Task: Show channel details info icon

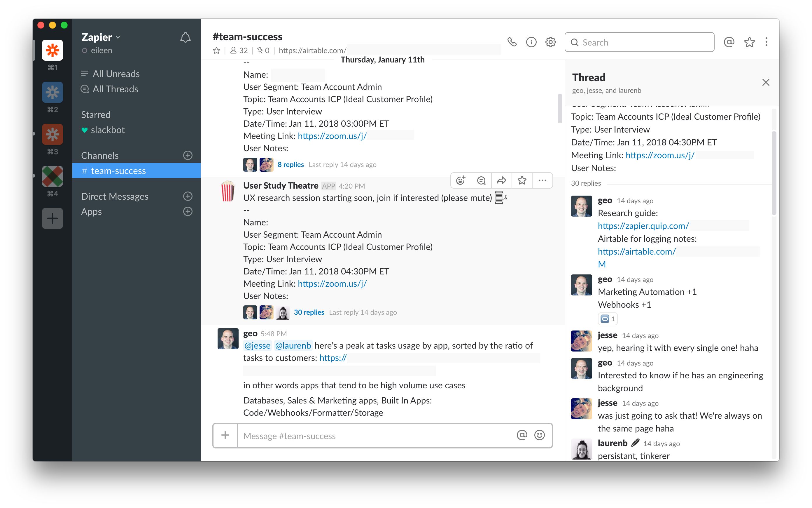Action: click(531, 42)
